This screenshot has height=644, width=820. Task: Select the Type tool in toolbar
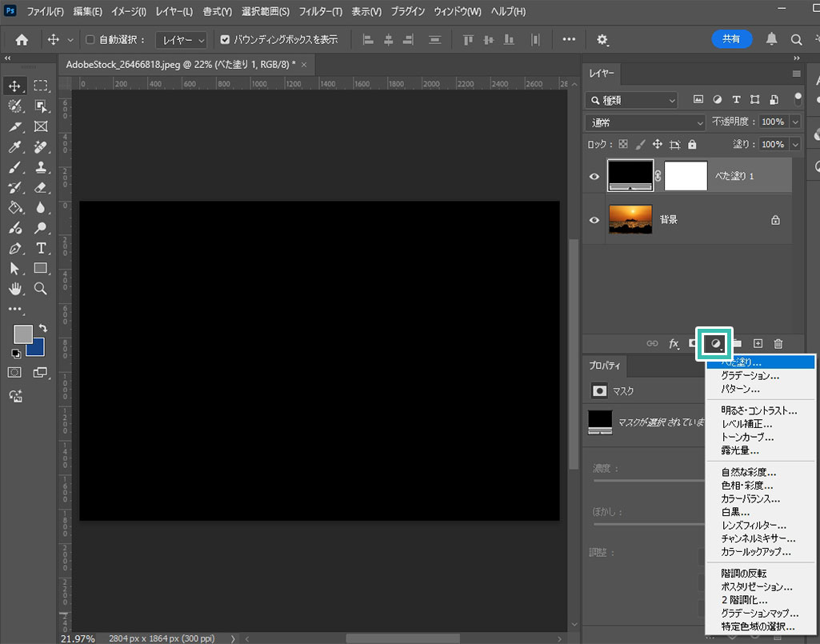[40, 247]
